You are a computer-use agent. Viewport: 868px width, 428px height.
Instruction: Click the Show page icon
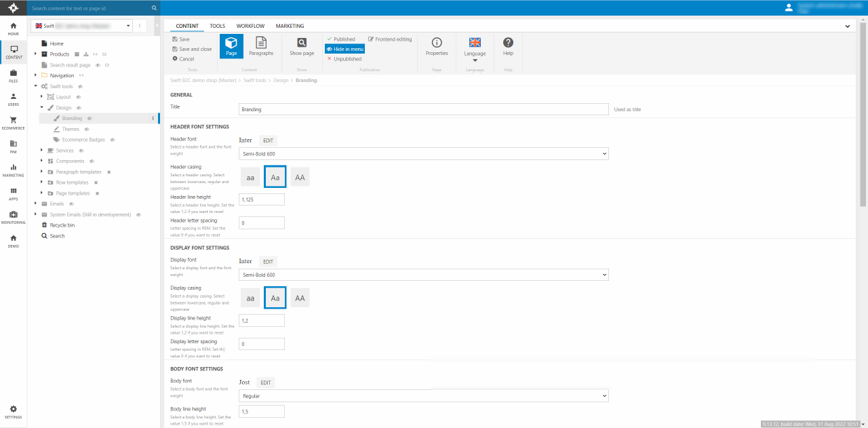point(302,46)
